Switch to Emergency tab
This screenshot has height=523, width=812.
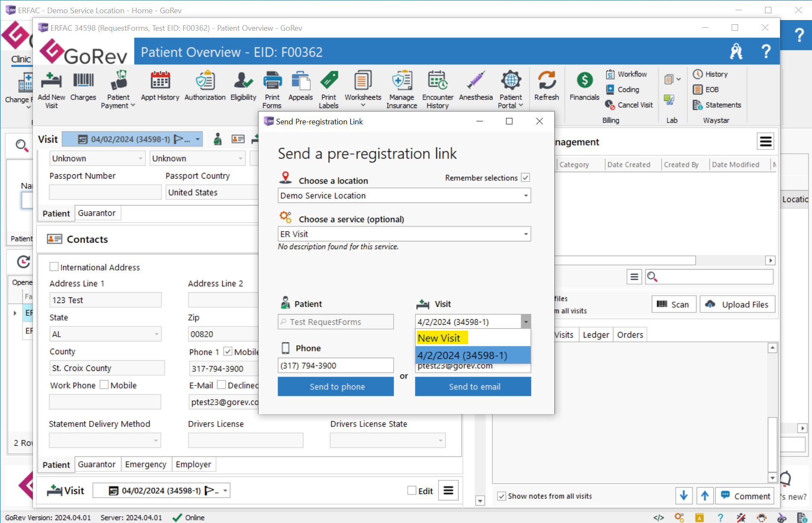(146, 464)
